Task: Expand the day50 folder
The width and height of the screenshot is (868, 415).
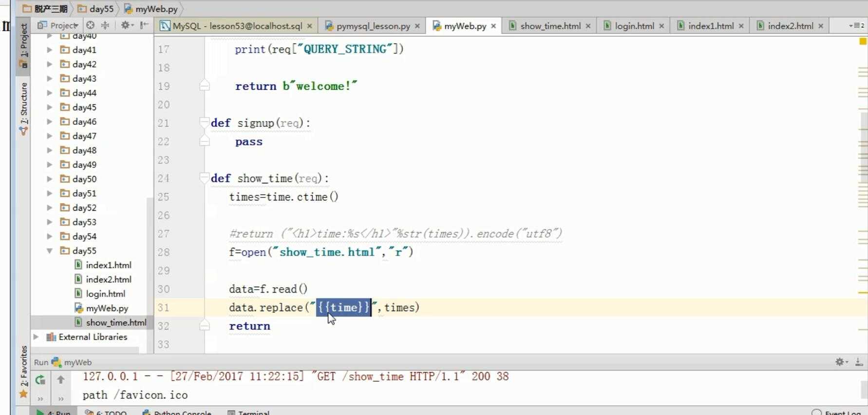Action: [49, 179]
